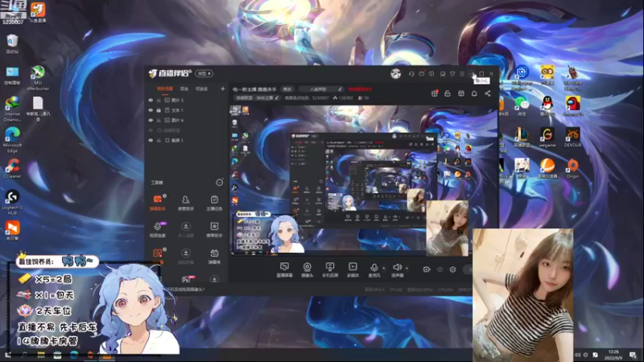Viewport: 644px width, 362px height.
Task: Open the Windows Start button
Action: [x=8, y=356]
